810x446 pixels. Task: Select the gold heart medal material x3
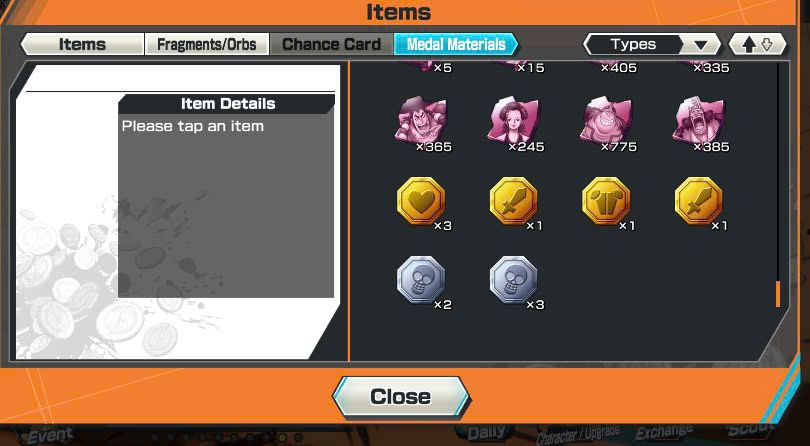[421, 201]
